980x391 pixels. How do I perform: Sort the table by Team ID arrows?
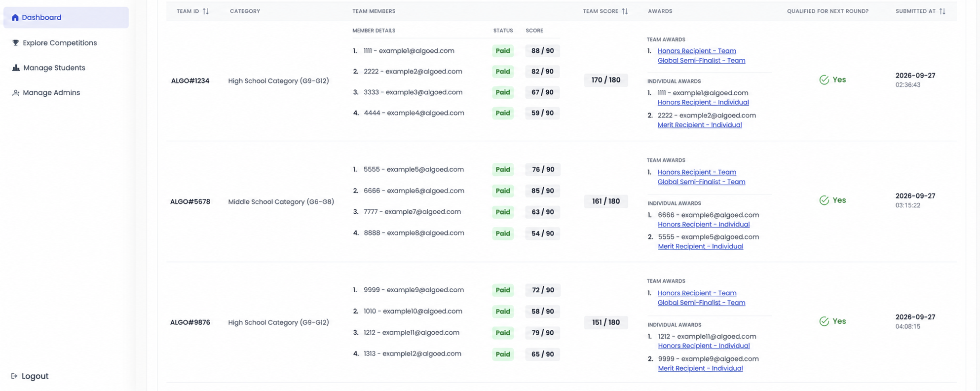pyautogui.click(x=206, y=11)
